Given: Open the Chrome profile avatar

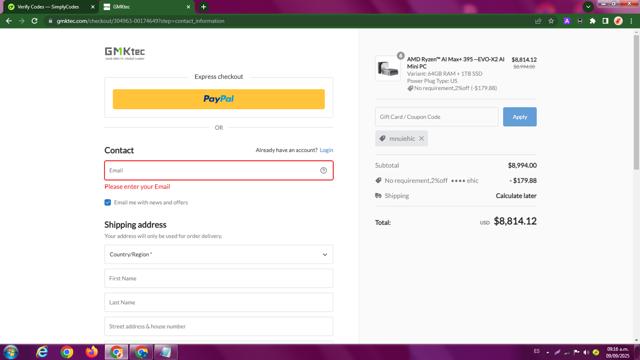Looking at the screenshot, I should (x=618, y=21).
